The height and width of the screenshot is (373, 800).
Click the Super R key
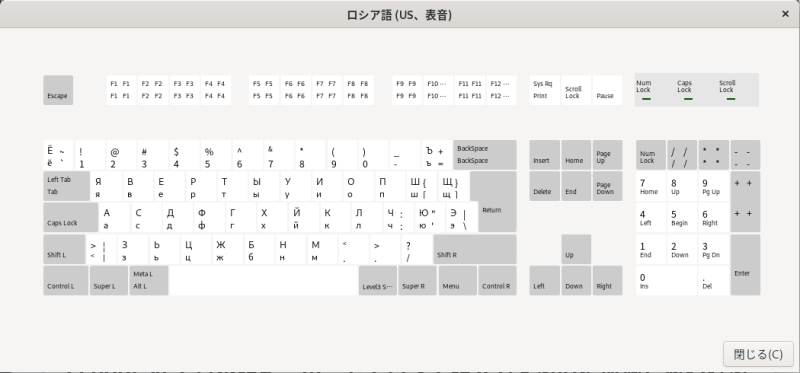click(417, 281)
